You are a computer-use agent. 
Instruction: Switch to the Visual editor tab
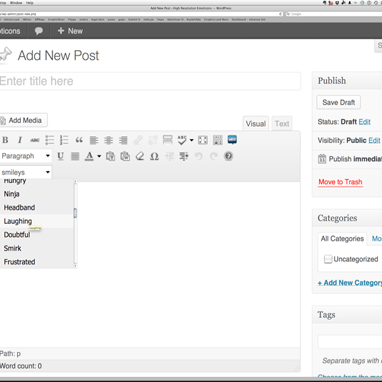pyautogui.click(x=256, y=124)
